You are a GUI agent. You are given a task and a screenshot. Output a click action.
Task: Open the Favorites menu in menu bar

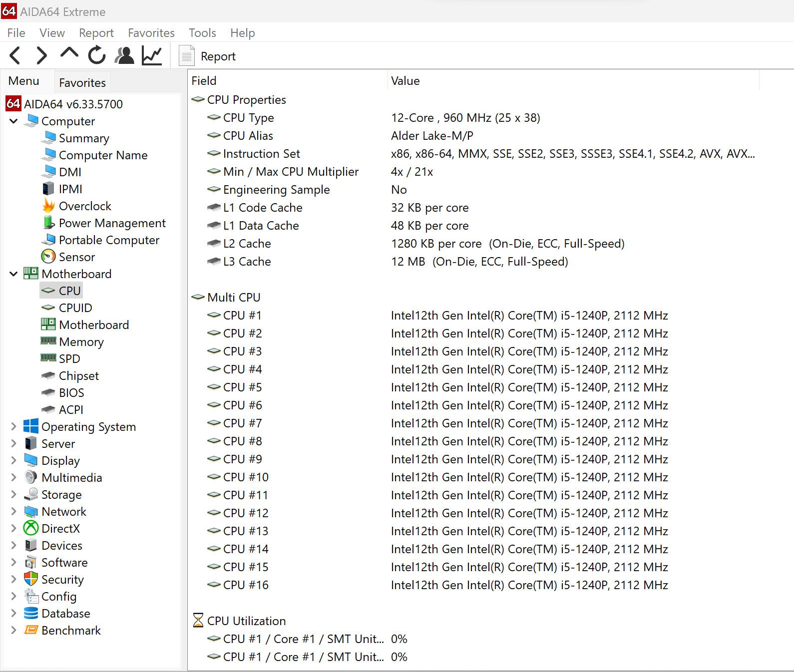click(x=151, y=33)
